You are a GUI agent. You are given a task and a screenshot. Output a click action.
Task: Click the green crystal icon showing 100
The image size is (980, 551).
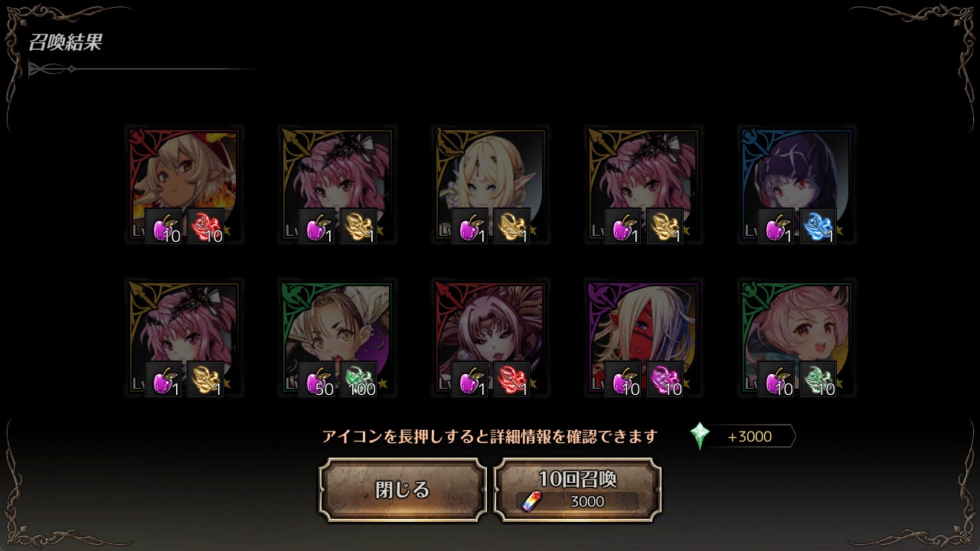point(358,380)
